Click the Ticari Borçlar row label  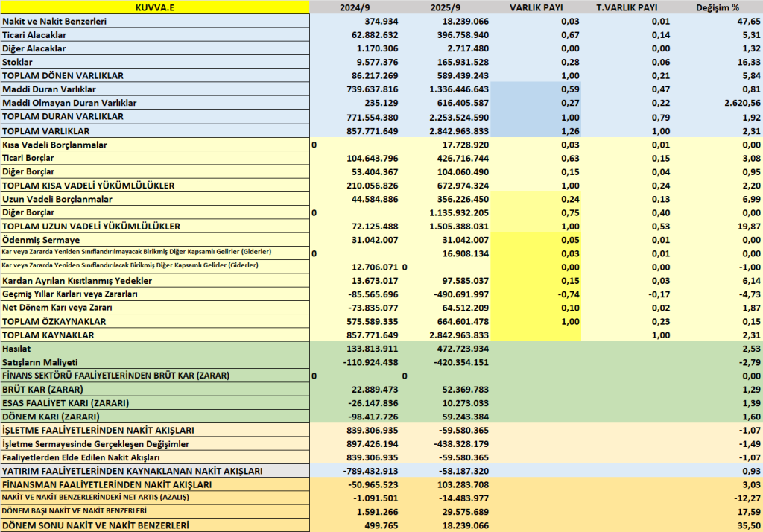coord(28,158)
